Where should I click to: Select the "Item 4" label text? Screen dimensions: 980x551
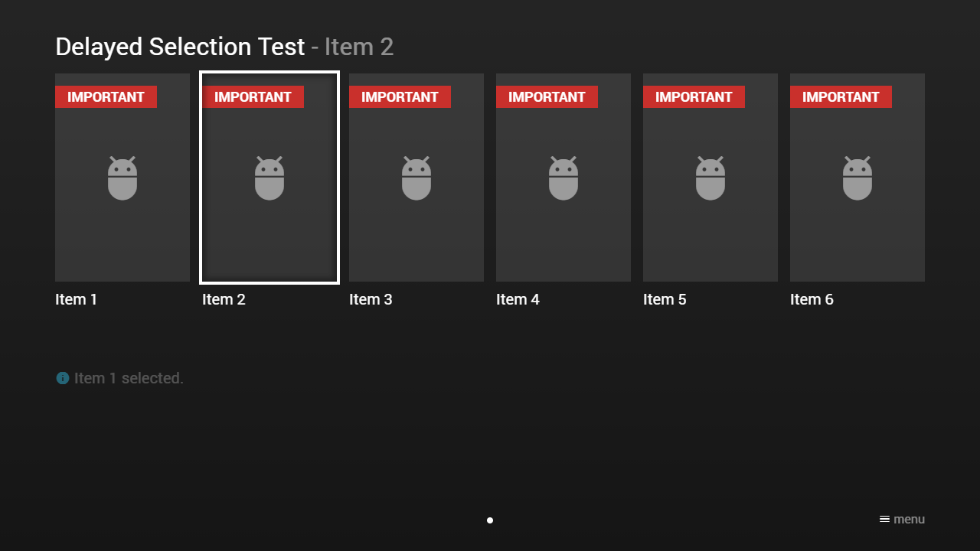tap(518, 299)
